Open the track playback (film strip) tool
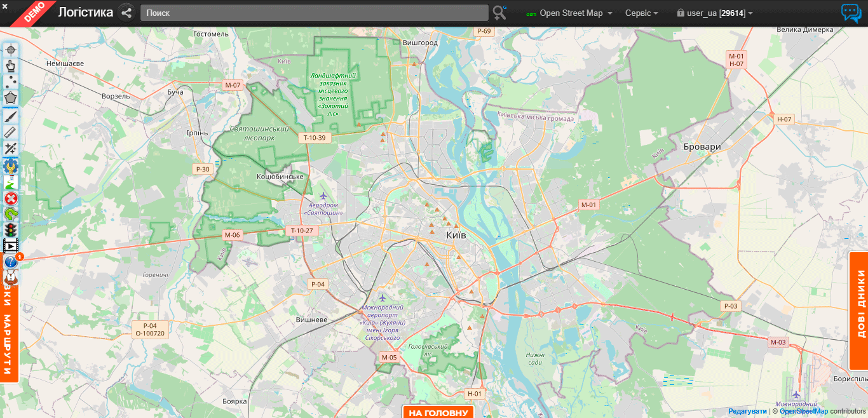Image resolution: width=868 pixels, height=418 pixels. 11,246
